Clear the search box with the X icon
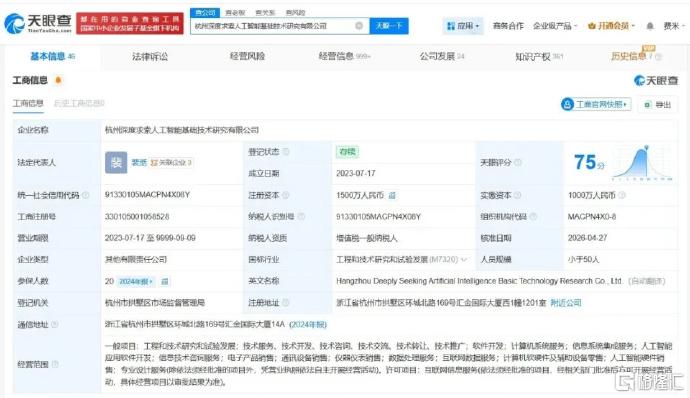Viewport: 690px width, 398px height. (x=359, y=26)
